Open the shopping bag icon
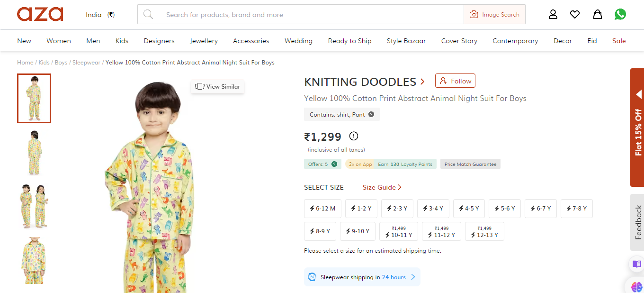This screenshot has width=644, height=293. pyautogui.click(x=598, y=14)
